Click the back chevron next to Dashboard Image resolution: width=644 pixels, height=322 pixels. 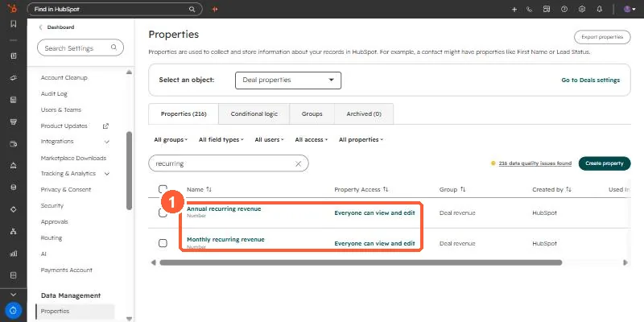click(40, 27)
